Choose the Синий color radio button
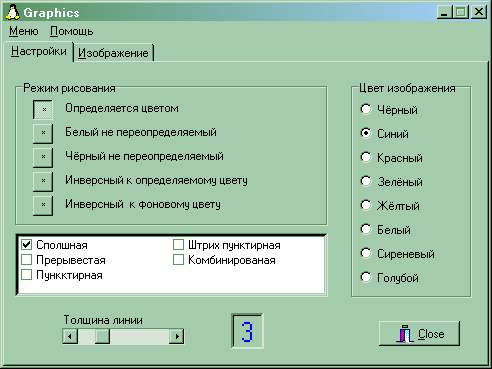Screen dimensions: 492x369 coord(366,133)
